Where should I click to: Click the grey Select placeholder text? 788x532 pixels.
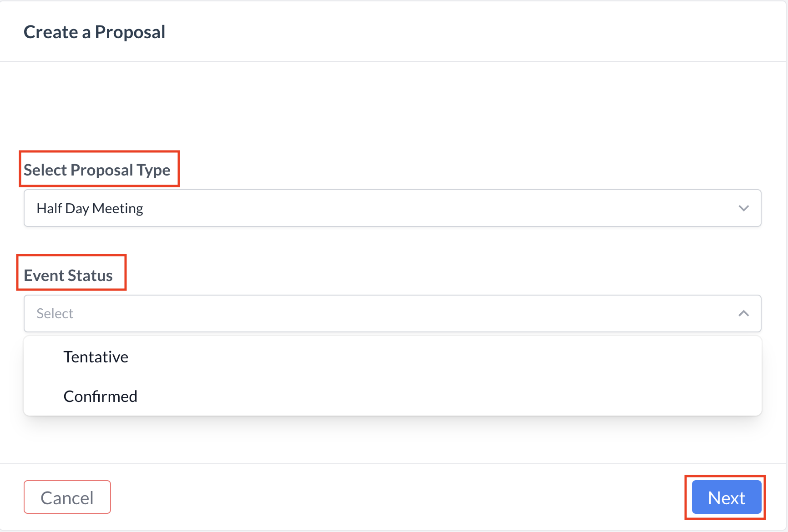pos(55,313)
